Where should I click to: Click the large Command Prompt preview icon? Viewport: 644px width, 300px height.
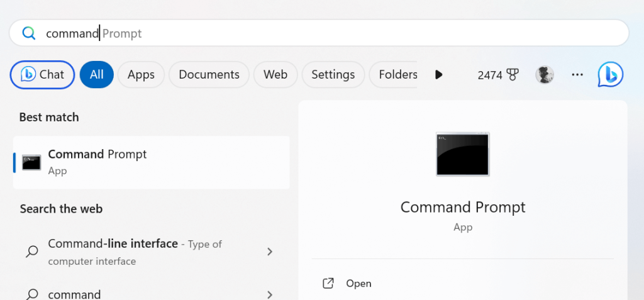pyautogui.click(x=463, y=154)
